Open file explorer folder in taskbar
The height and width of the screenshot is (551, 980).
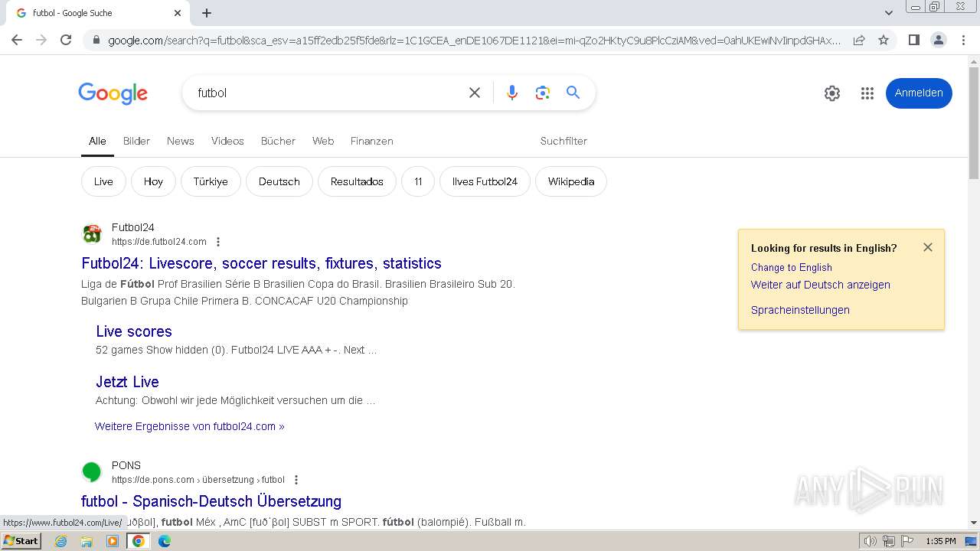point(87,541)
